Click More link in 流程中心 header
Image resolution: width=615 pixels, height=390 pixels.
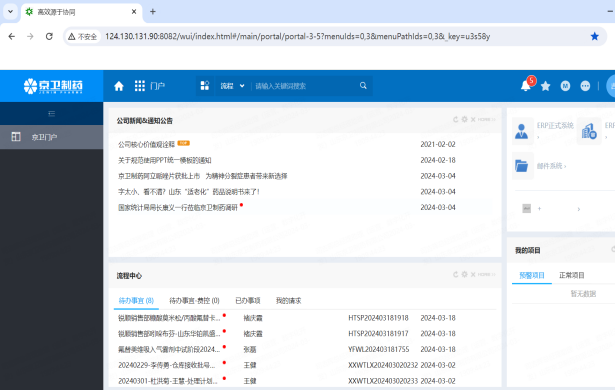(486, 274)
